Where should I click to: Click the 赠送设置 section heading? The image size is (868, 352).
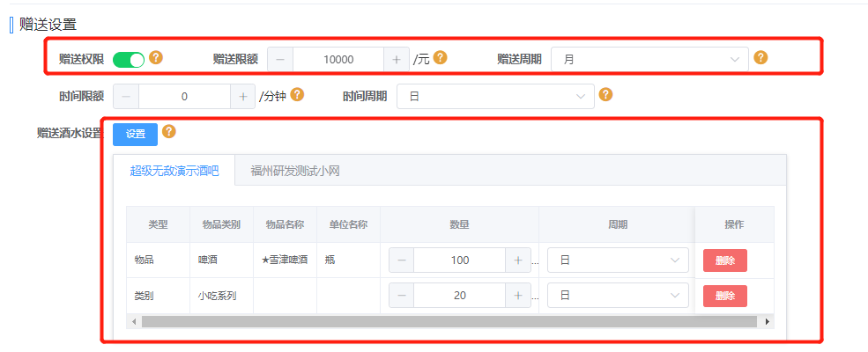coord(48,25)
